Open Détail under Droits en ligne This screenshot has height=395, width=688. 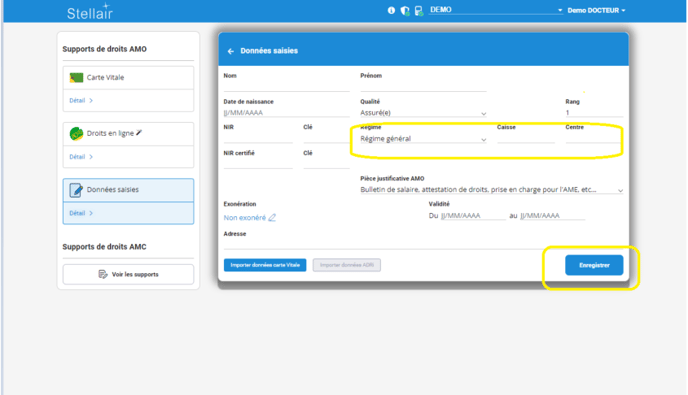[x=81, y=157]
